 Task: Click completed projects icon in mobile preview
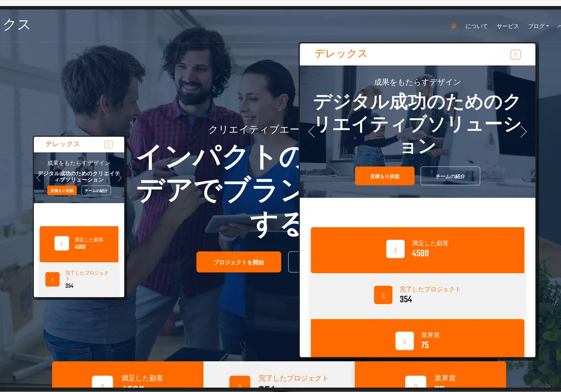click(x=53, y=279)
